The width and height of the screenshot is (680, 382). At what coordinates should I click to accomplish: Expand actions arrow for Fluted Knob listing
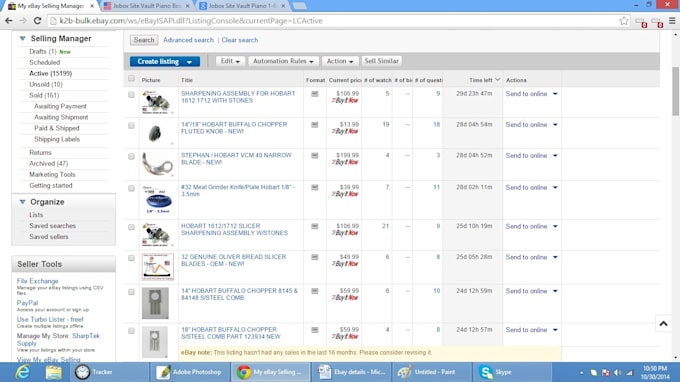click(555, 125)
